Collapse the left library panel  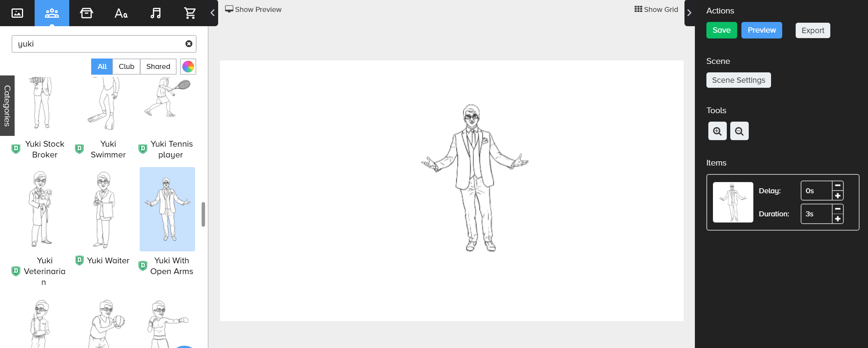[x=212, y=13]
